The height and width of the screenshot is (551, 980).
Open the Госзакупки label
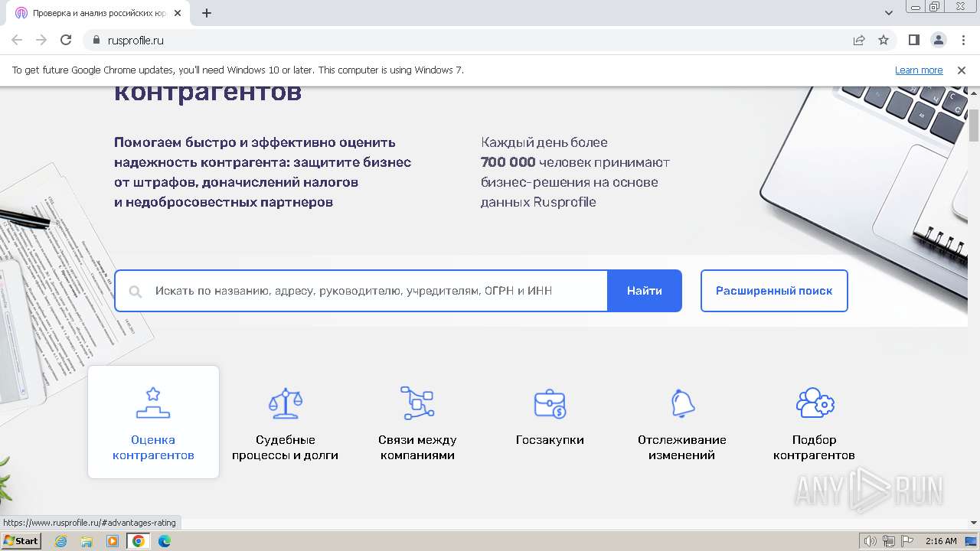pyautogui.click(x=550, y=440)
